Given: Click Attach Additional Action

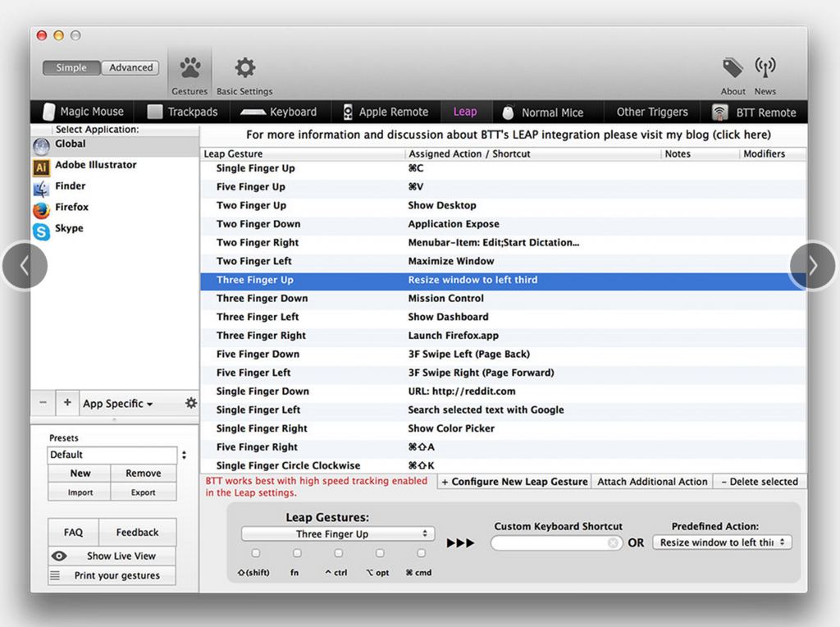Looking at the screenshot, I should coord(652,481).
